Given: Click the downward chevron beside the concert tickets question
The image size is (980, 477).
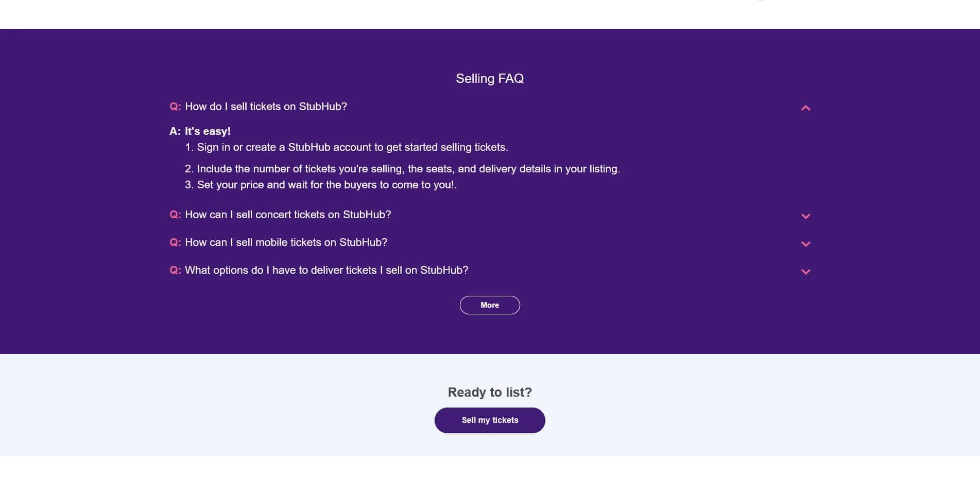Looking at the screenshot, I should pos(805,216).
